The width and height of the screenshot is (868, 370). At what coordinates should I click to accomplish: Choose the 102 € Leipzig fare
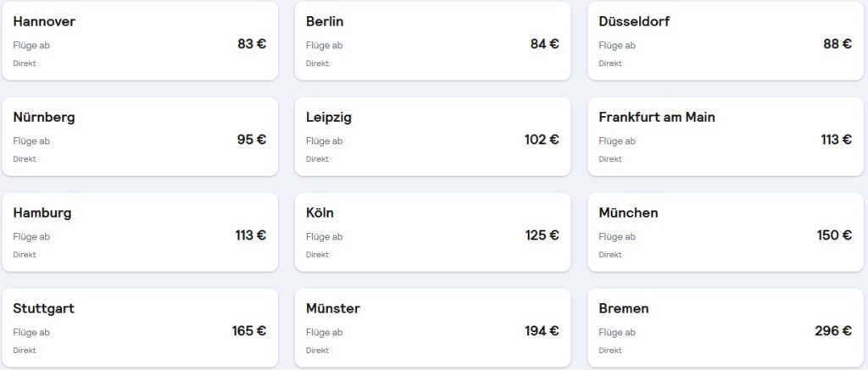[542, 140]
